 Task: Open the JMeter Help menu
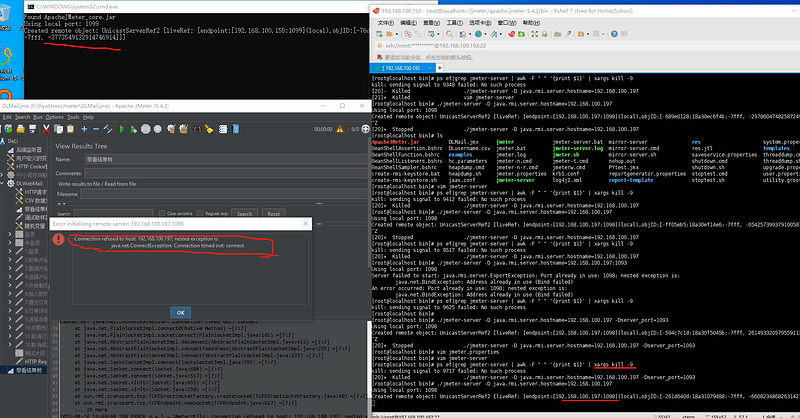click(x=88, y=117)
